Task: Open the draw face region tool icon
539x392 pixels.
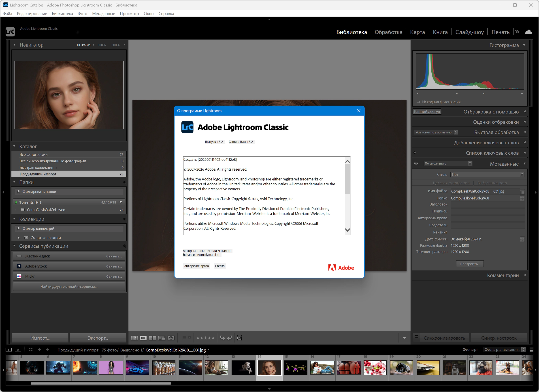Action: click(240, 338)
